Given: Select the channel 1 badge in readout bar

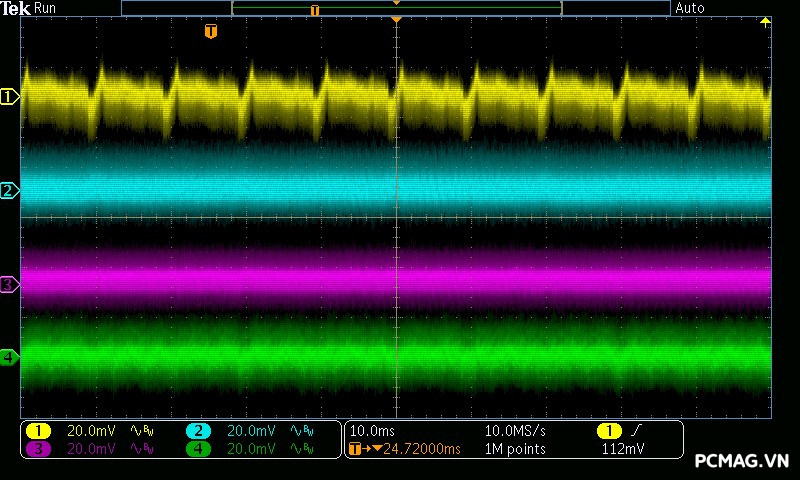Looking at the screenshot, I should coord(38,431).
